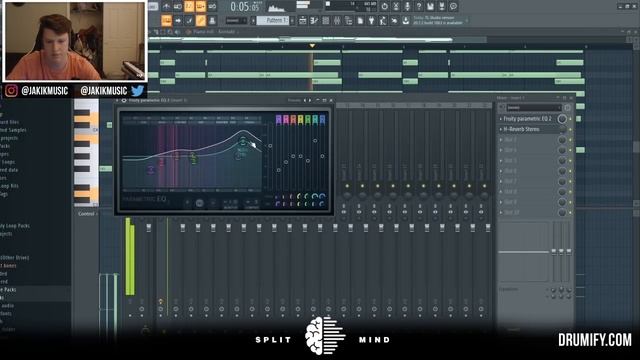Select the H-Reverb Stereo slot

(x=528, y=129)
